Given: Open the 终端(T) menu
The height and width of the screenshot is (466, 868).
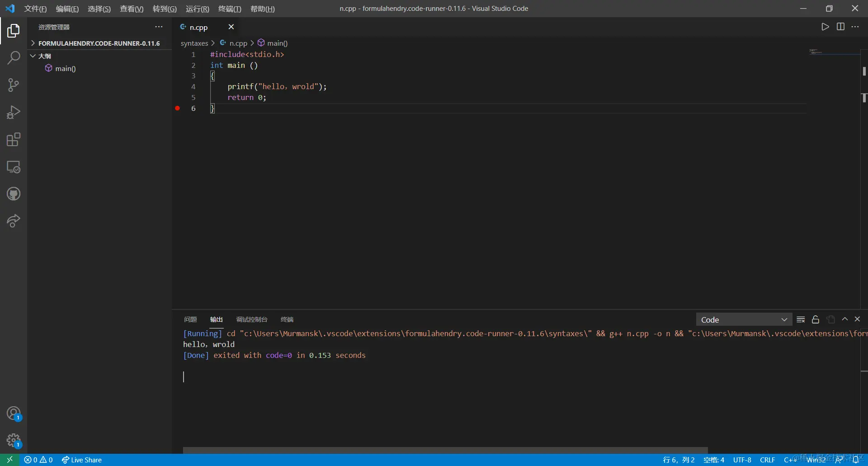Looking at the screenshot, I should click(x=230, y=9).
